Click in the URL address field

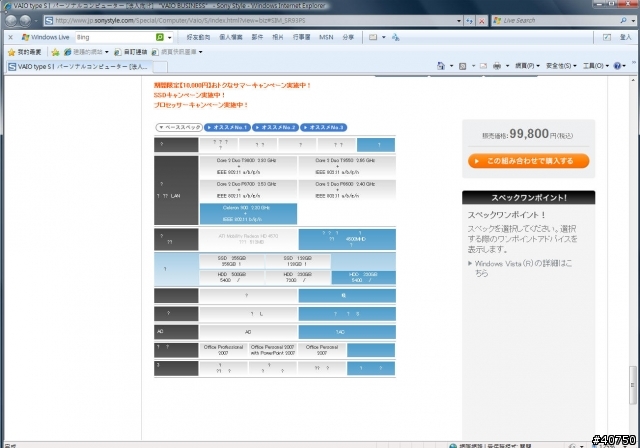pos(253,20)
